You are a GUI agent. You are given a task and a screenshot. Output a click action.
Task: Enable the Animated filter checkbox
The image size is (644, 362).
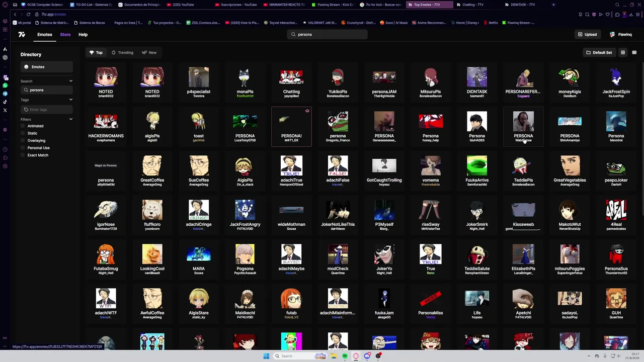tap(24, 126)
